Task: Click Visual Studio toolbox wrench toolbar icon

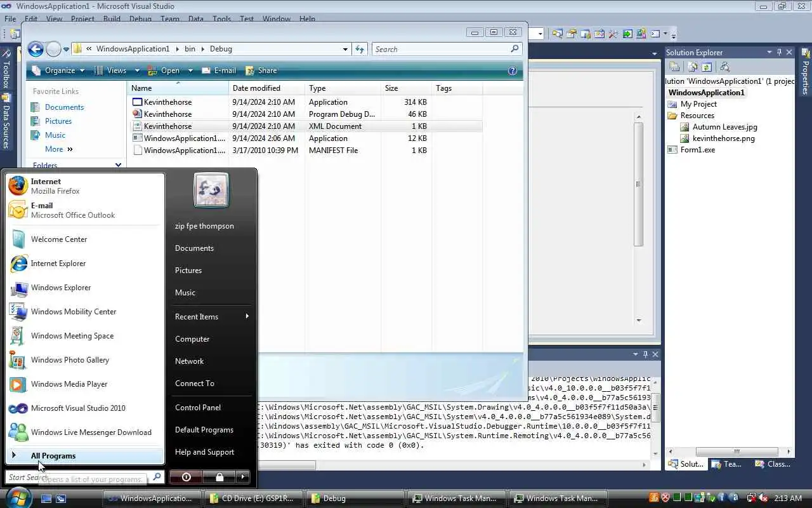Action: [613, 34]
